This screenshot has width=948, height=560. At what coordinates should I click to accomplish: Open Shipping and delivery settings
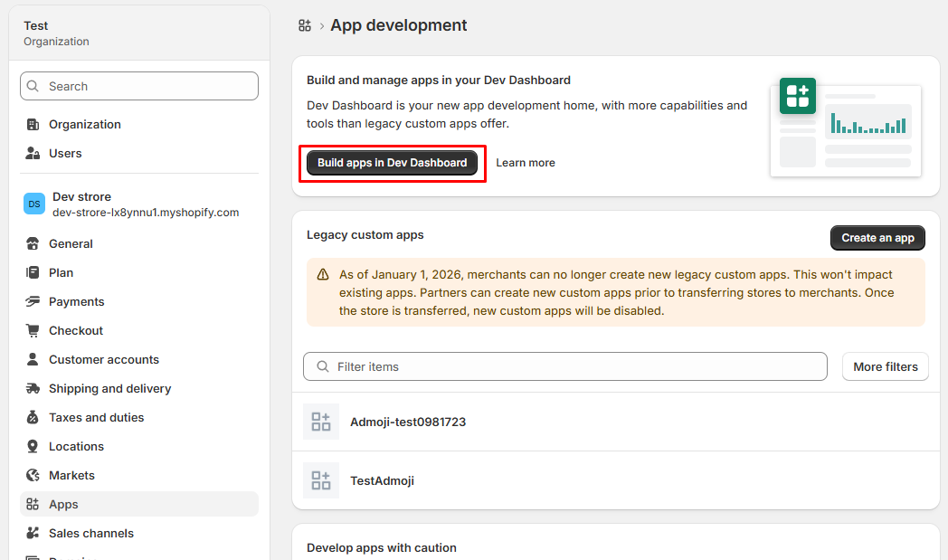click(x=139, y=388)
